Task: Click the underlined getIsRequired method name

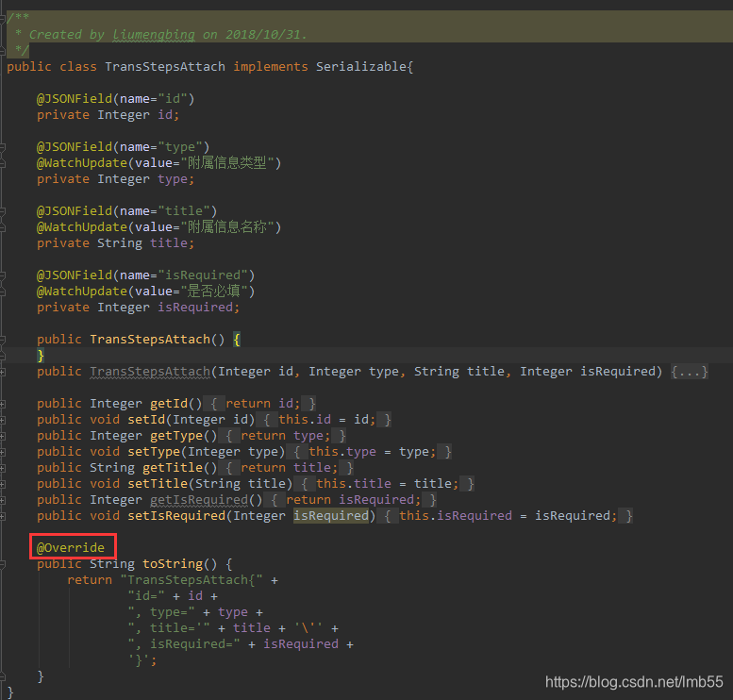Action: coord(199,500)
